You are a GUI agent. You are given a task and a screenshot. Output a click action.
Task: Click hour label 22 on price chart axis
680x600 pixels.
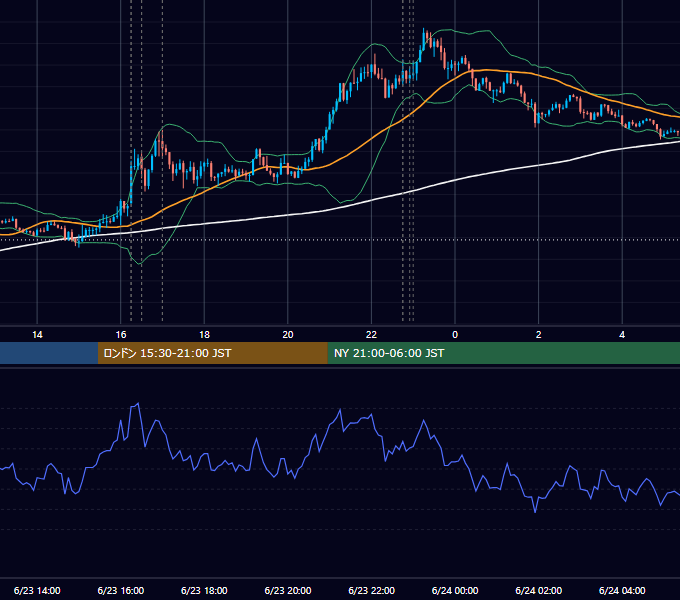[372, 335]
